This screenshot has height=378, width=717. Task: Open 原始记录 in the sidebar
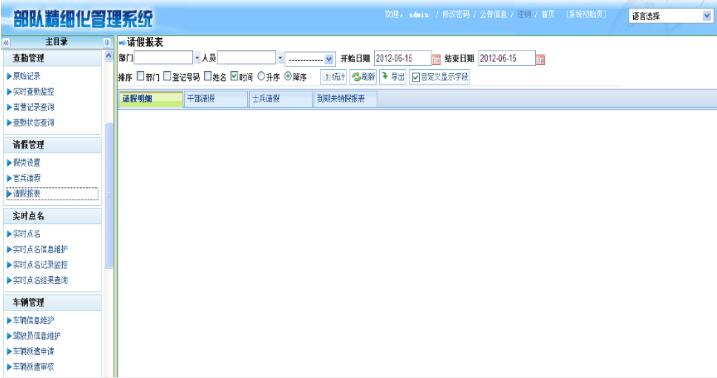click(x=27, y=76)
